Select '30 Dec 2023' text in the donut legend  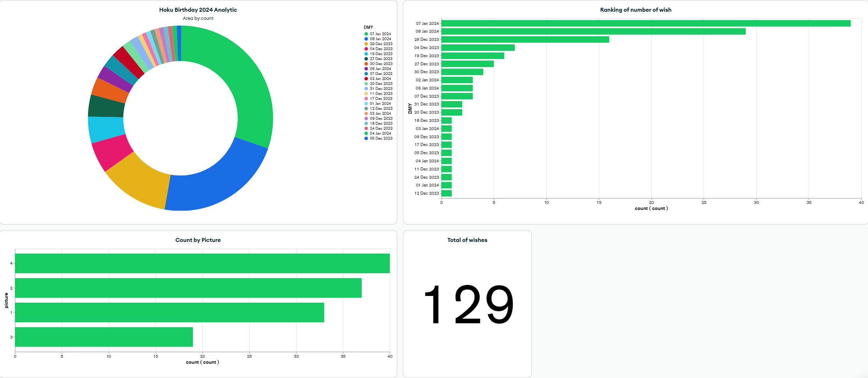coord(381,64)
